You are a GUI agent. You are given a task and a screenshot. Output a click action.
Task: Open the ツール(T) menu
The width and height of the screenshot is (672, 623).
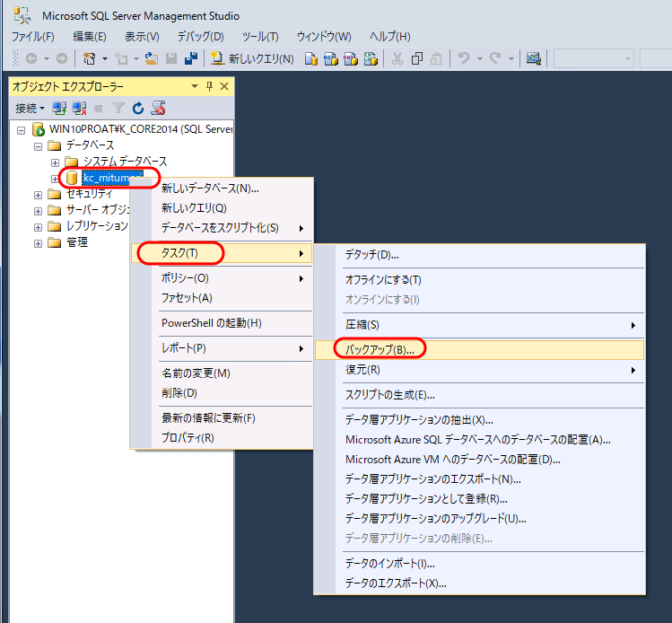(260, 37)
